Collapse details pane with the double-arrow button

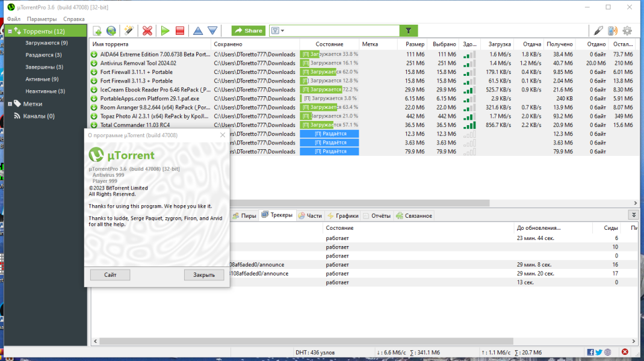click(x=634, y=215)
